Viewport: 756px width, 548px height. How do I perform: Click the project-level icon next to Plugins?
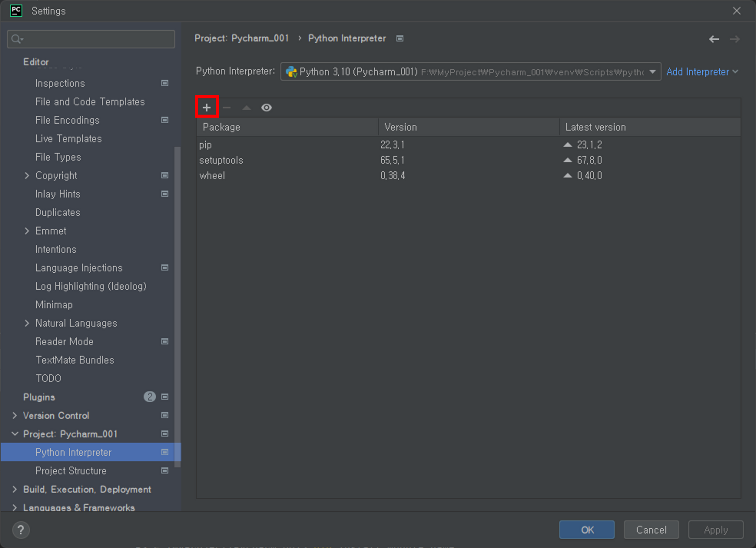165,397
